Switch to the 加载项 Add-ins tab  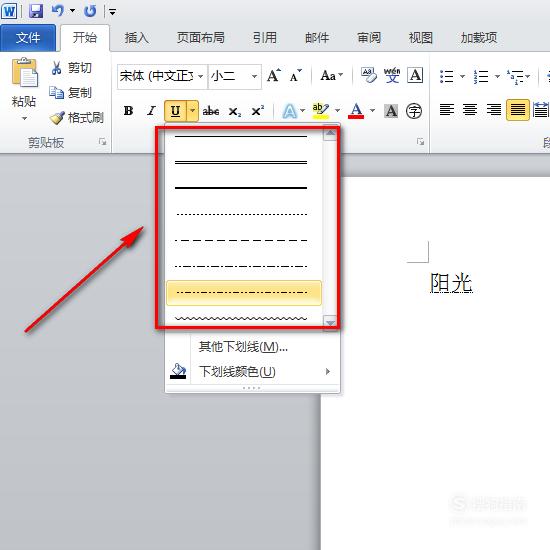pos(479,38)
